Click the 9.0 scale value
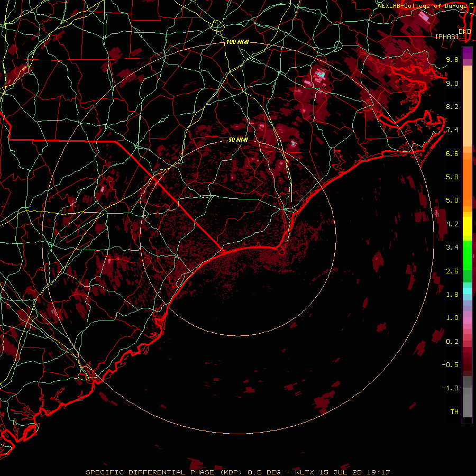 (452, 83)
